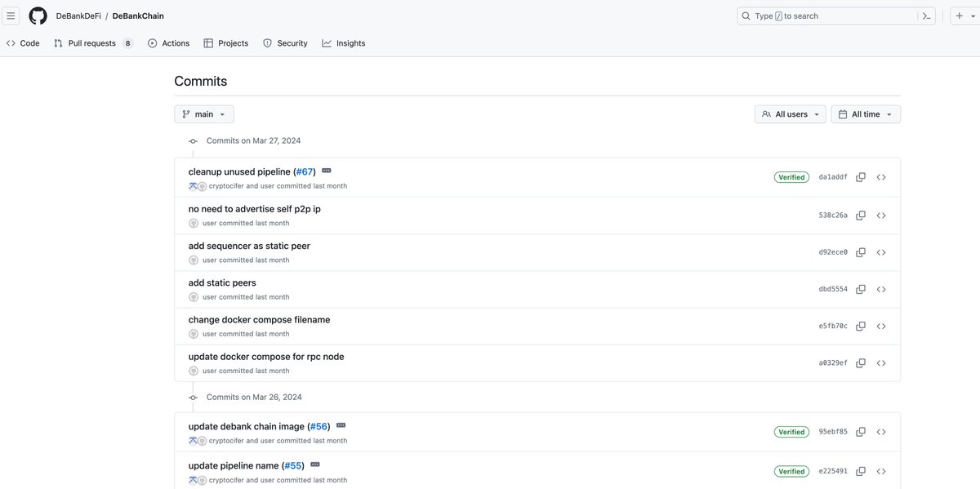Open commit 'add sequencer as static peer'

[x=249, y=246]
